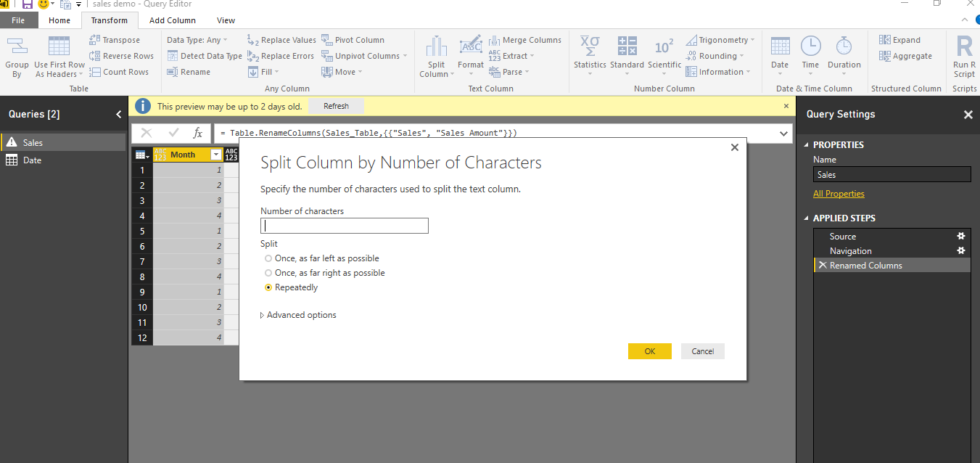The image size is (980, 463).
Task: Click Aggregate in Structured Column group
Action: 905,56
